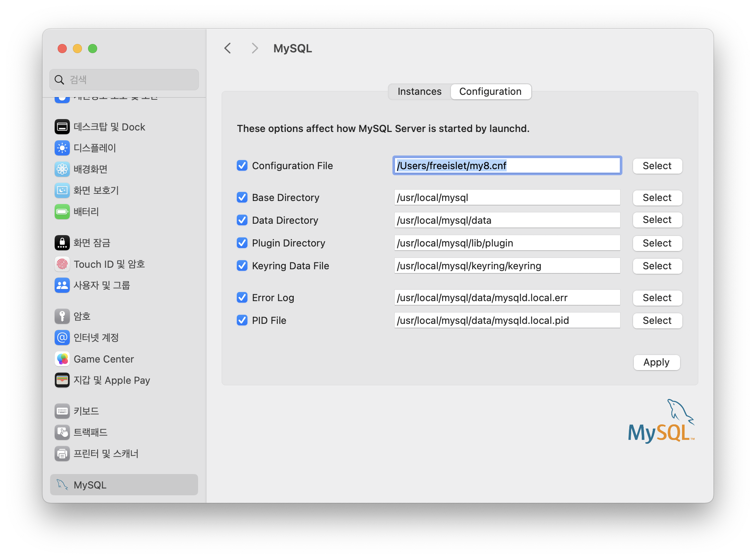The image size is (756, 559).
Task: Click the Data Directory path field
Action: click(507, 220)
